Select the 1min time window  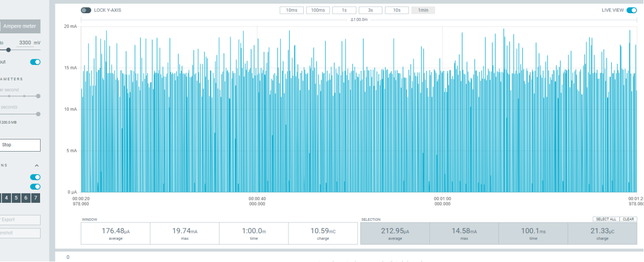coord(423,10)
